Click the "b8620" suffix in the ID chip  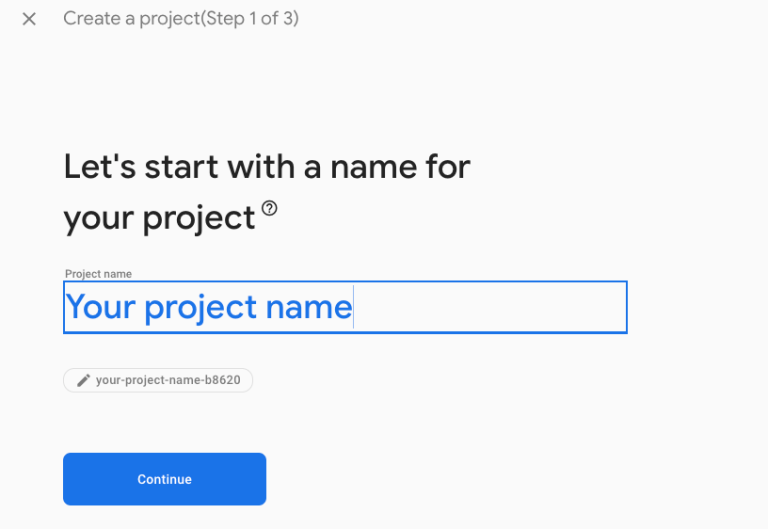click(224, 380)
